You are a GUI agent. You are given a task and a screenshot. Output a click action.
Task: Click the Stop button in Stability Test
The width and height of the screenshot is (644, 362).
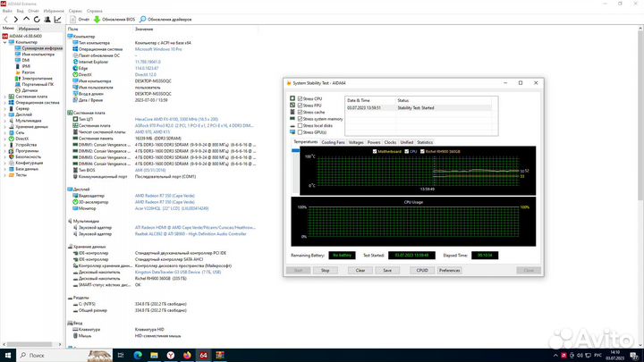point(325,271)
